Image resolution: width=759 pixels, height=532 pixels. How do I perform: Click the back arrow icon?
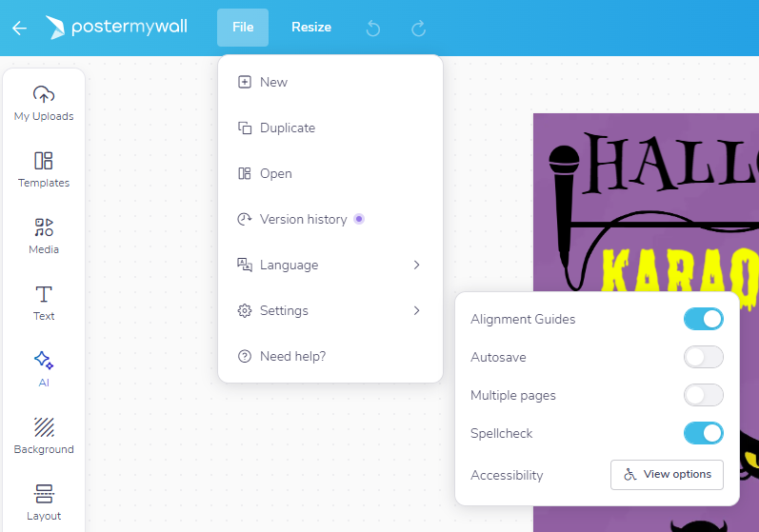click(x=19, y=28)
